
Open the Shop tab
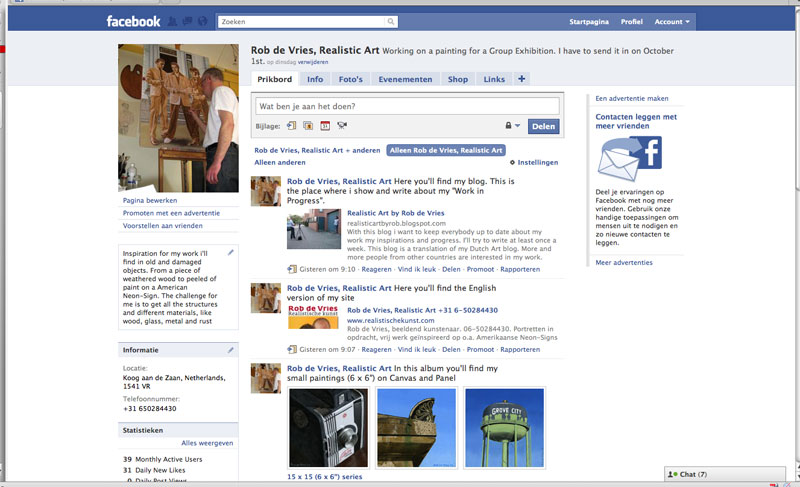pos(458,80)
